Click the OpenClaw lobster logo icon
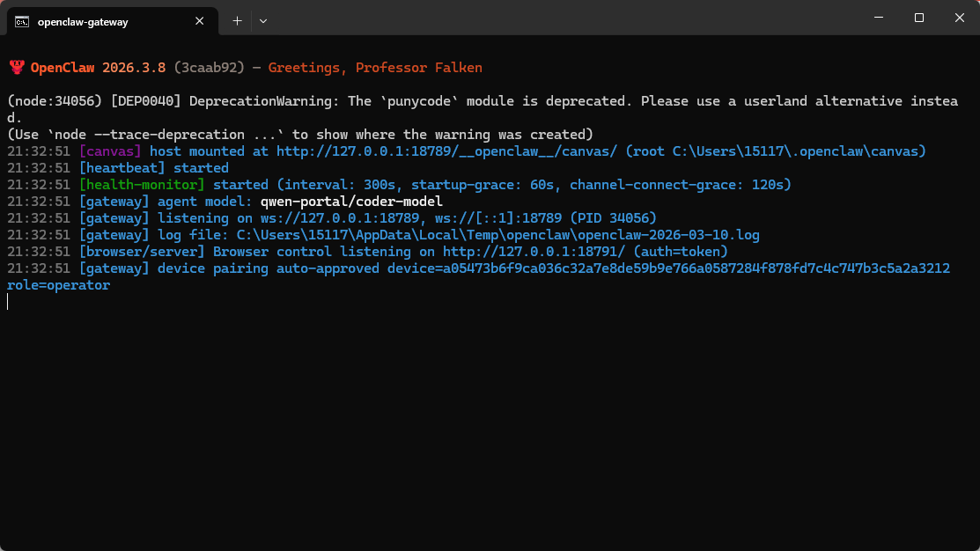Image resolution: width=980 pixels, height=551 pixels. click(x=17, y=68)
